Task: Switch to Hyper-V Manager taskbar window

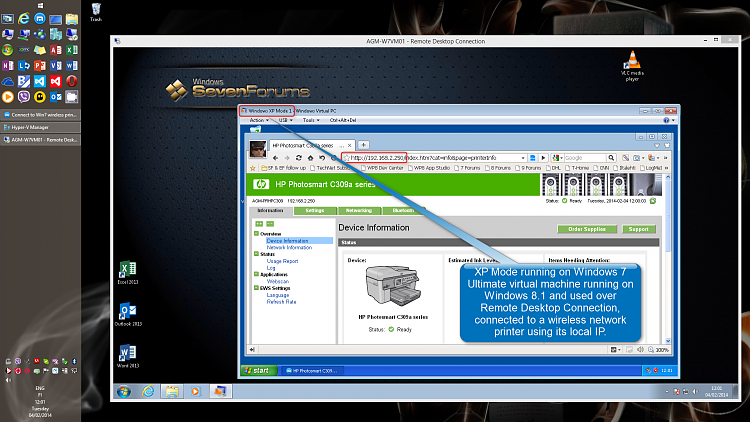Action: (41, 127)
